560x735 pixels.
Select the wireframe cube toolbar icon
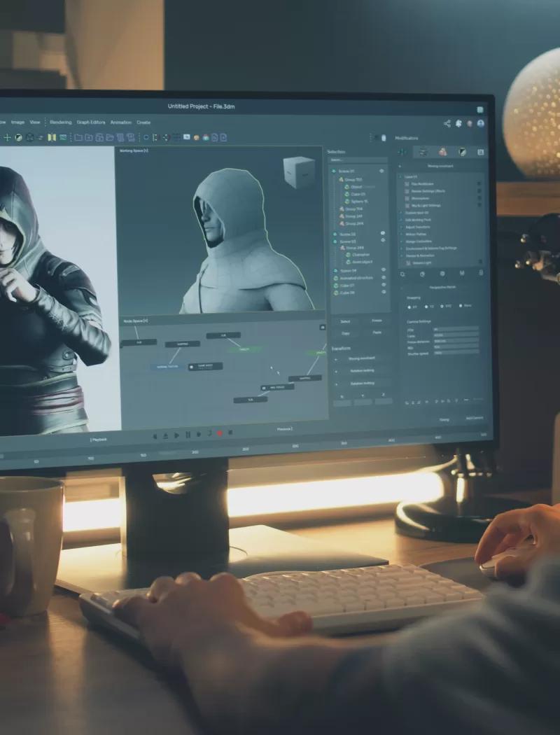coord(30,137)
